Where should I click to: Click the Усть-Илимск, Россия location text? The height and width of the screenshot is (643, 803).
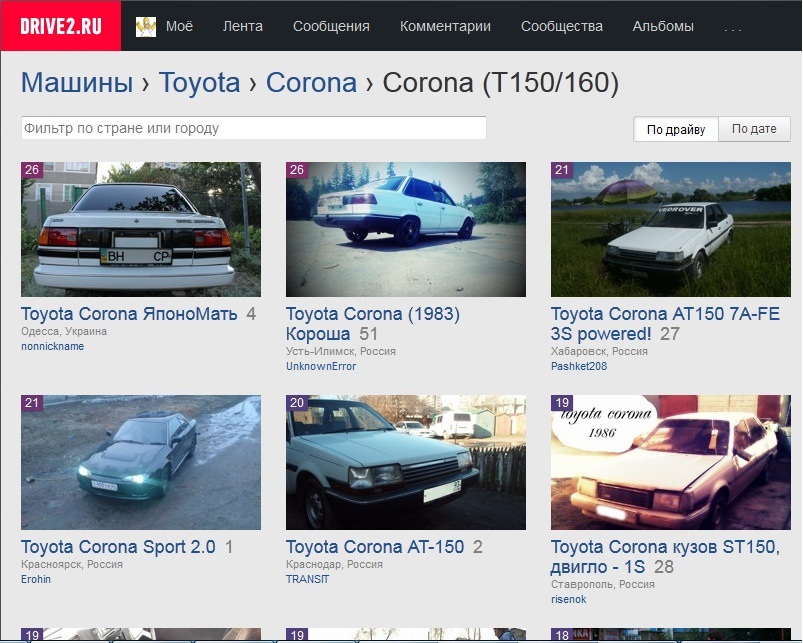pos(341,351)
